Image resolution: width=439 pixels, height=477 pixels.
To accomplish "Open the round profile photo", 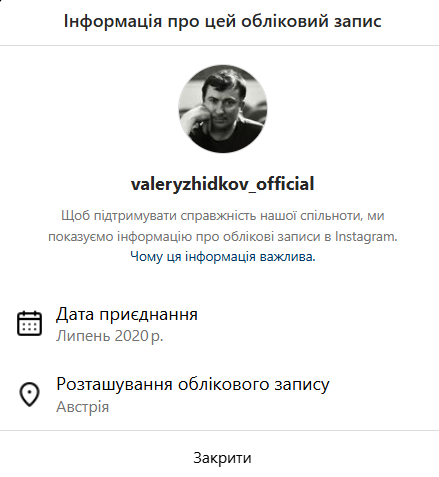I will 223,109.
